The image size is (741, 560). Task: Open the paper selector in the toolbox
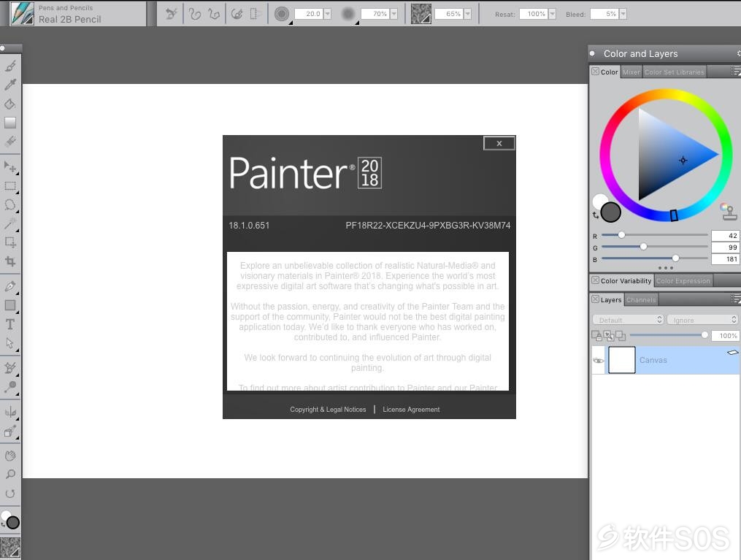coord(10,548)
